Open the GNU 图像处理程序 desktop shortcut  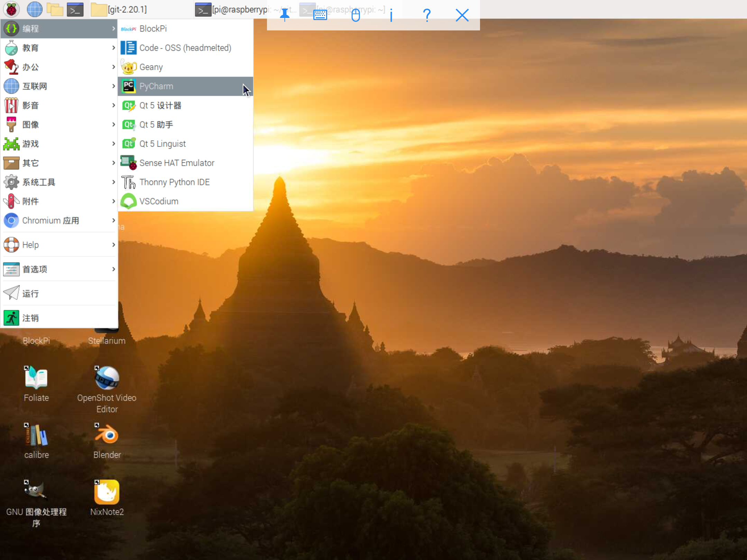[x=36, y=503]
